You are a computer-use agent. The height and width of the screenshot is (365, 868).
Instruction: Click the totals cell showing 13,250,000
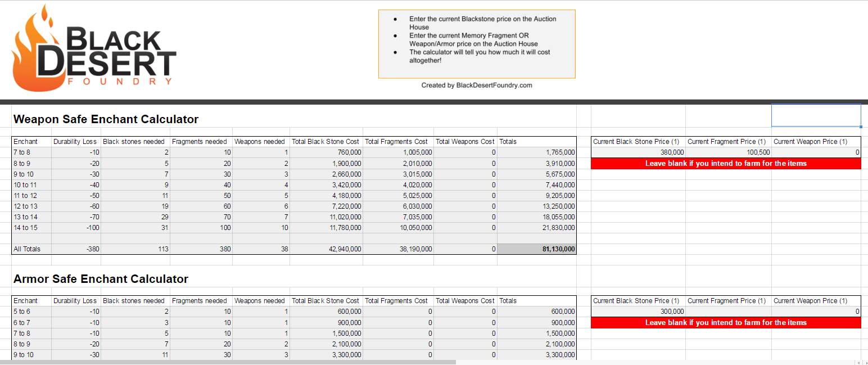(537, 206)
